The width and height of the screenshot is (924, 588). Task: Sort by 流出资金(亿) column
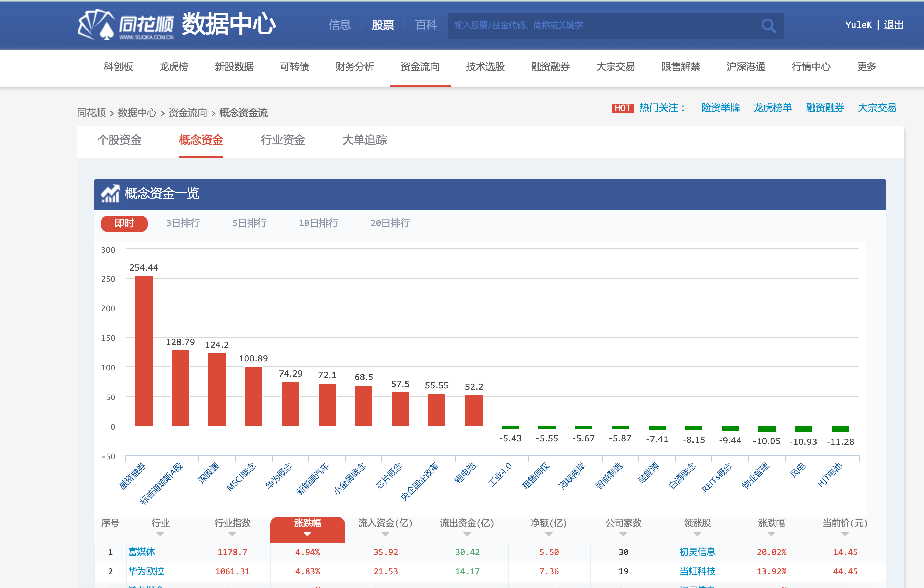click(x=467, y=534)
